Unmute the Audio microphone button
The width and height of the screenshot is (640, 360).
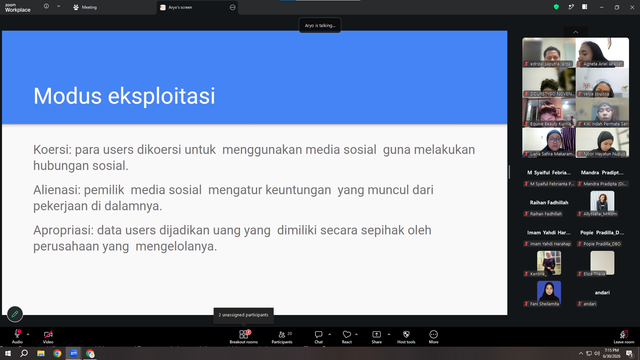[x=17, y=336]
